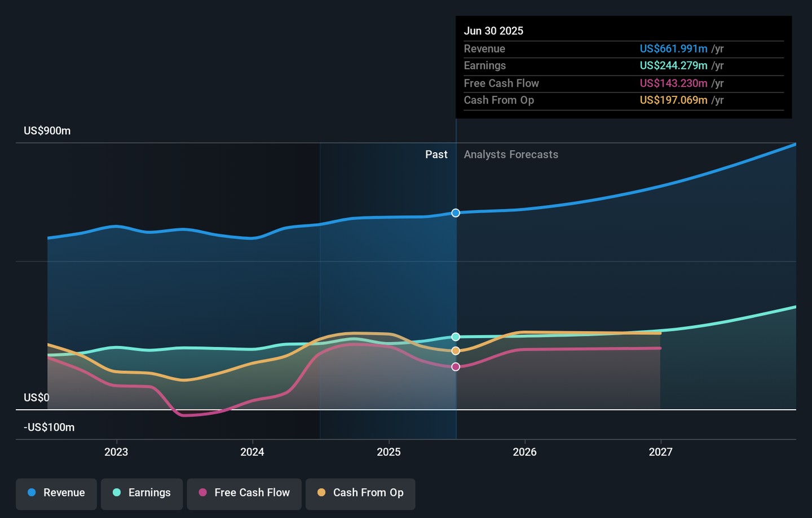Click the US$900m y-axis label
This screenshot has height=518, width=812.
pos(47,131)
